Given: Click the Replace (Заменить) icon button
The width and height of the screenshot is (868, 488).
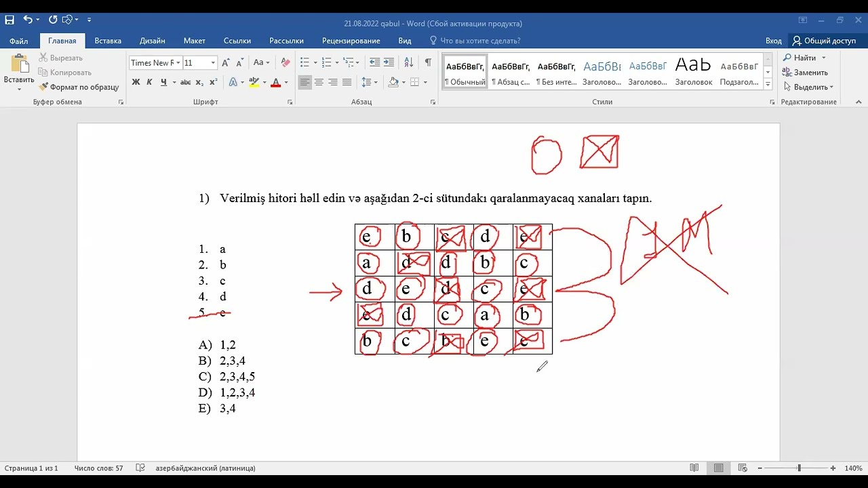Looking at the screenshot, I should 805,73.
